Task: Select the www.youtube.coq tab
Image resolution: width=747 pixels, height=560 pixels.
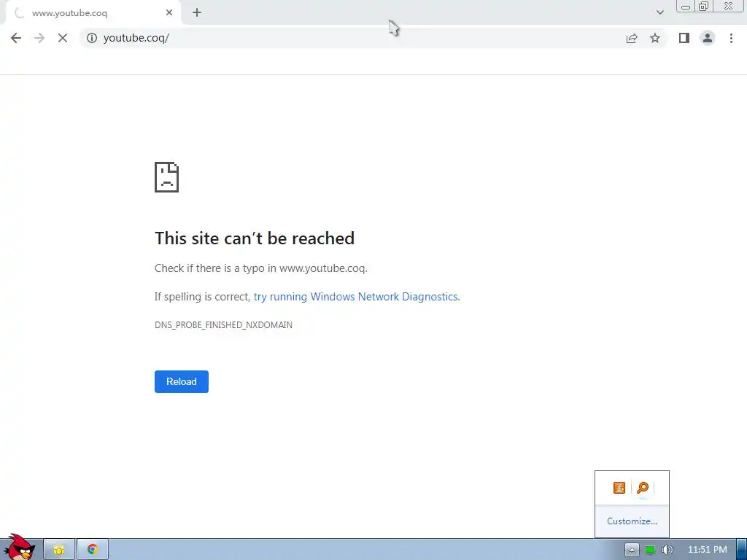Action: (93, 13)
